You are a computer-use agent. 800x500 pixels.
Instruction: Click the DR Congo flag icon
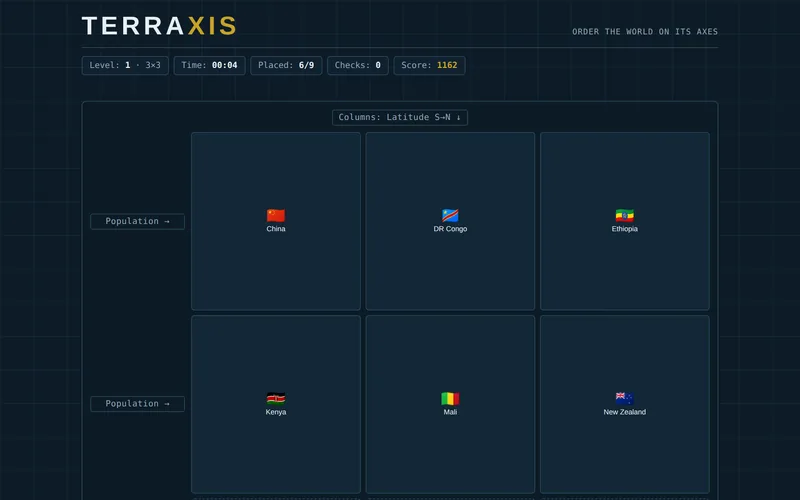450,215
